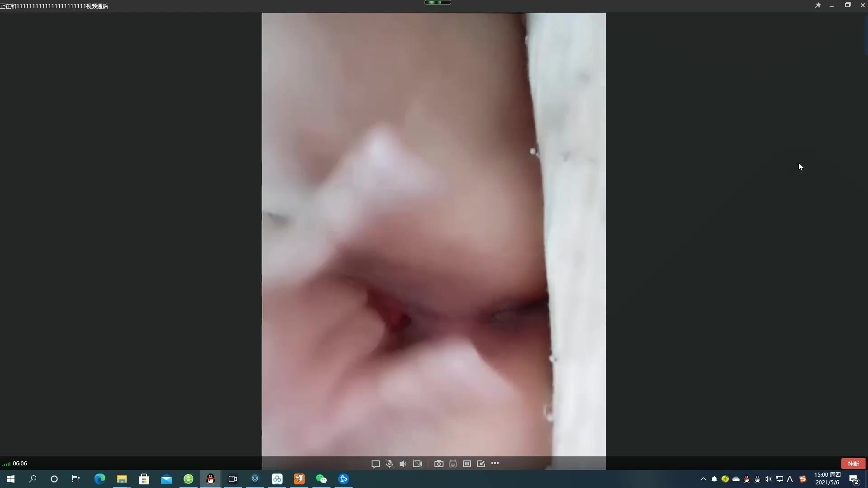Image resolution: width=868 pixels, height=488 pixels.
Task: Open the system volume control in tray
Action: point(768,479)
